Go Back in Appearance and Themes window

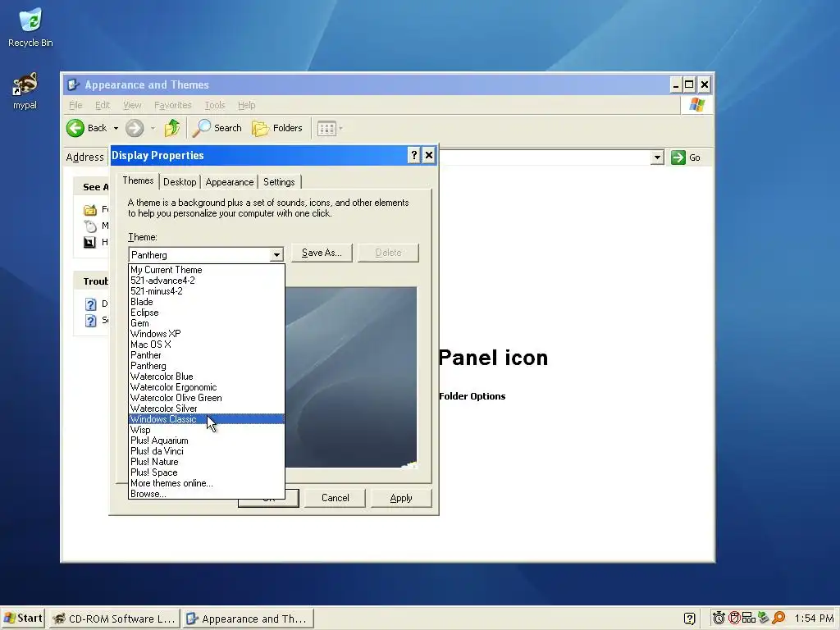pos(87,128)
